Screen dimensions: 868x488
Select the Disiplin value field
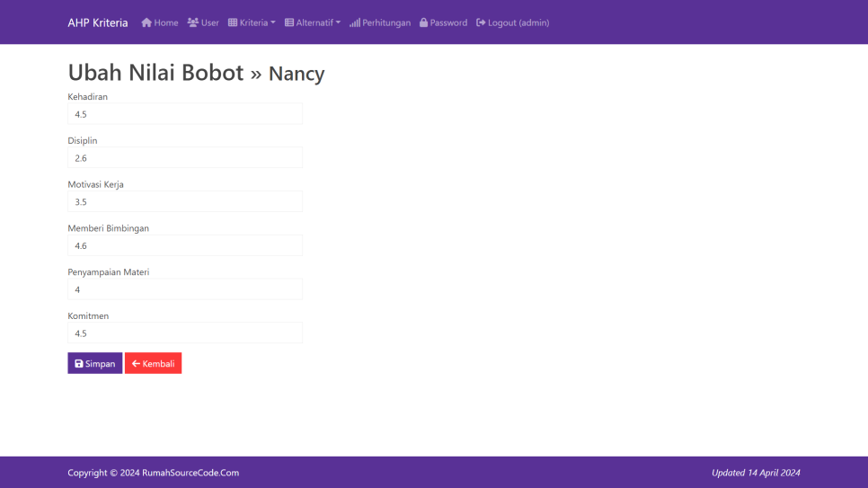pyautogui.click(x=185, y=158)
